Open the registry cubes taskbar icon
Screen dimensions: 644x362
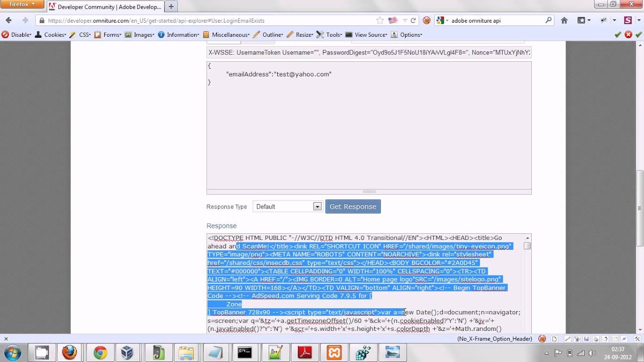pos(363,353)
